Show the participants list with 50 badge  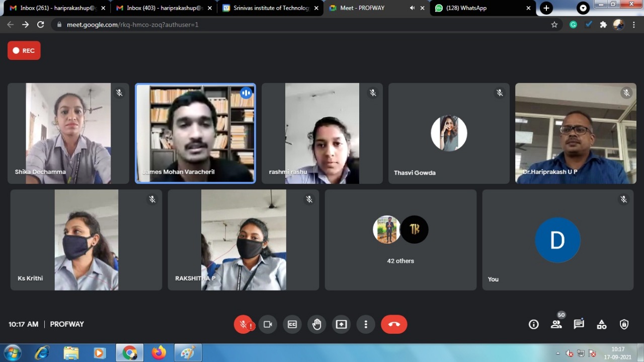556,324
